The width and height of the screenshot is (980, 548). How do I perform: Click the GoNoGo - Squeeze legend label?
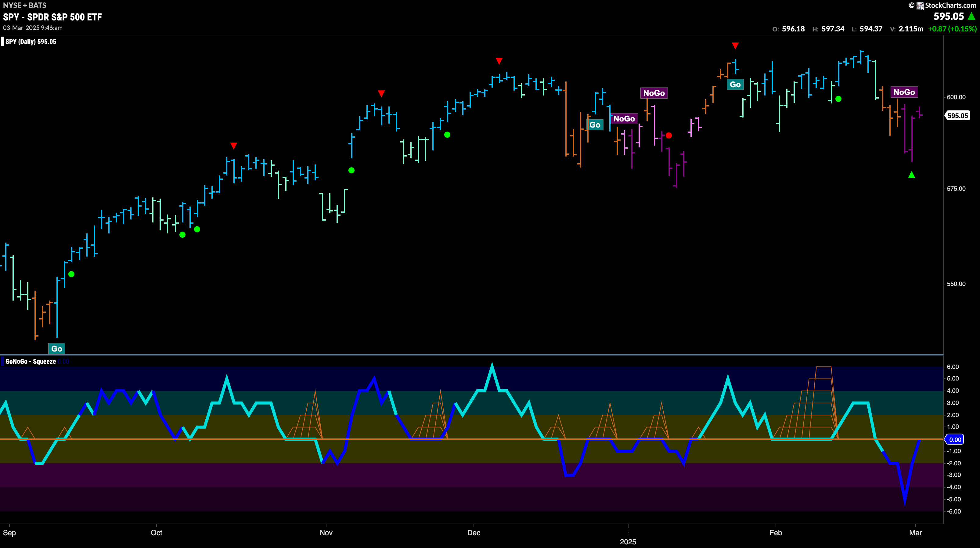point(31,362)
